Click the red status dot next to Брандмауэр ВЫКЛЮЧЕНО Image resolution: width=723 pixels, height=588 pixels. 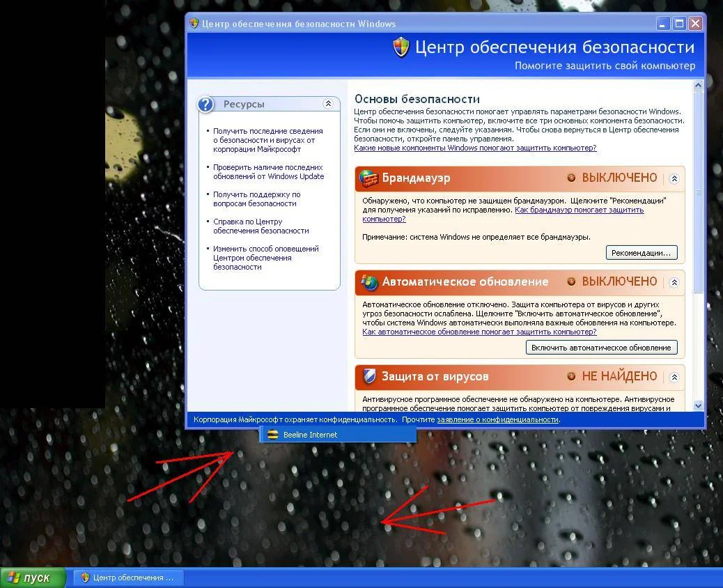[x=571, y=178]
